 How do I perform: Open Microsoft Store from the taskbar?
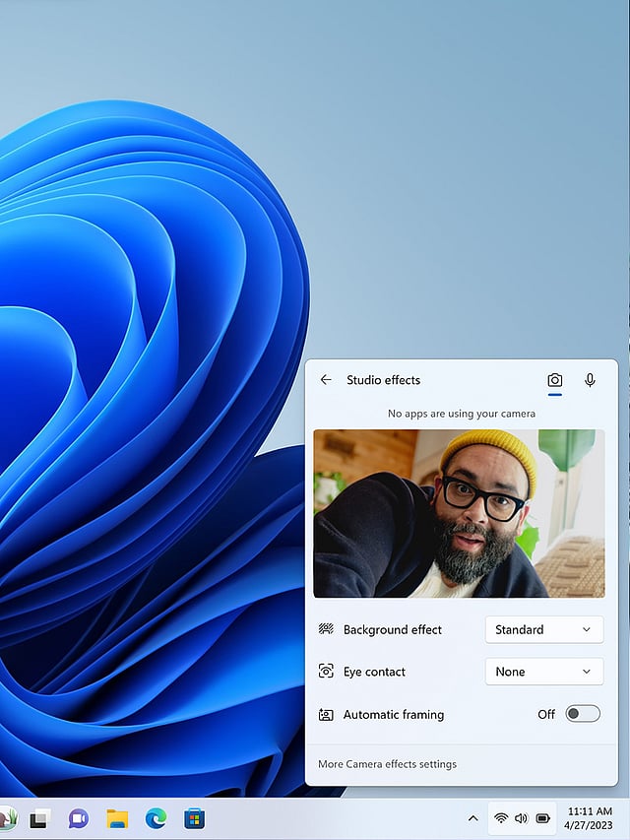(194, 818)
